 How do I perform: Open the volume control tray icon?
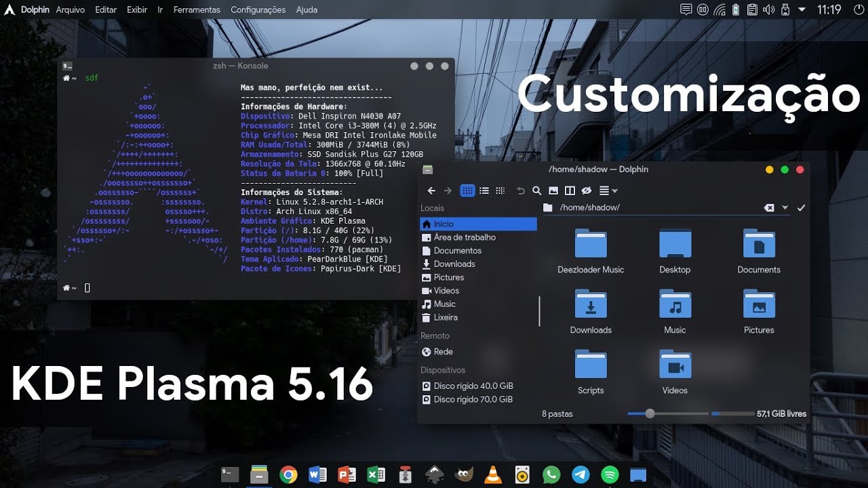pyautogui.click(x=769, y=9)
